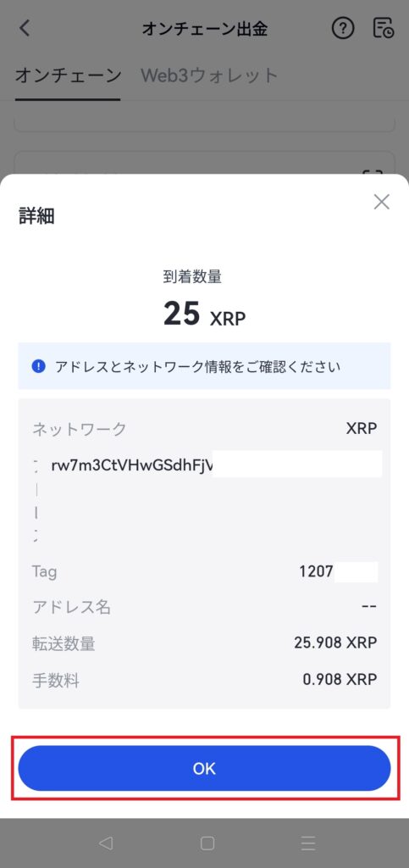Open the withdrawal history icon
Screen dimensions: 409x868
pos(383,28)
